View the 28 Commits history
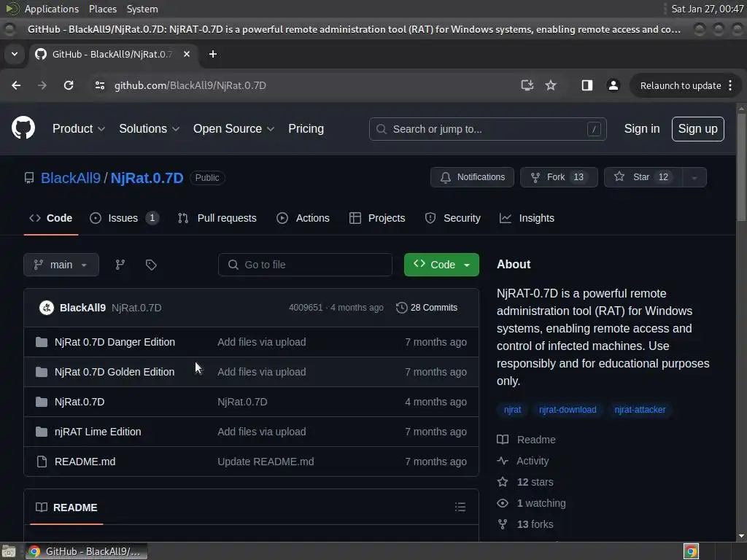Image resolution: width=747 pixels, height=560 pixels. click(x=426, y=308)
